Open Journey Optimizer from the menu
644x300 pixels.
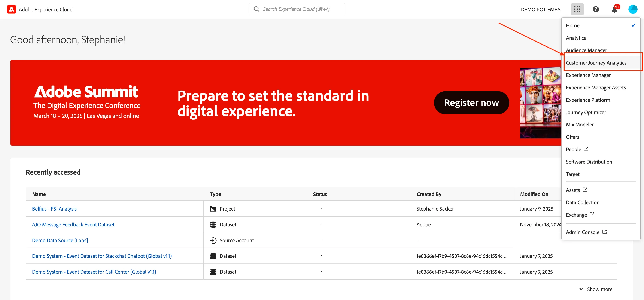[601, 112]
